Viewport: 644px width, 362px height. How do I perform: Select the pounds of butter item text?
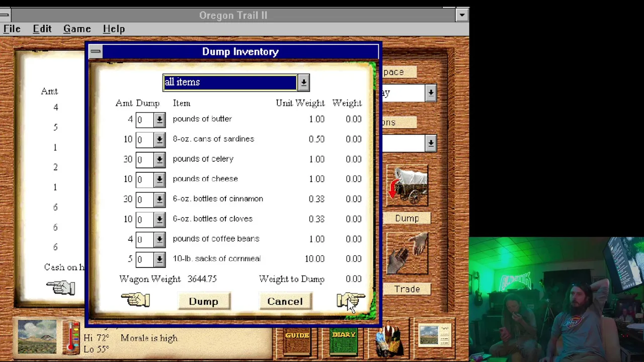tap(202, 119)
